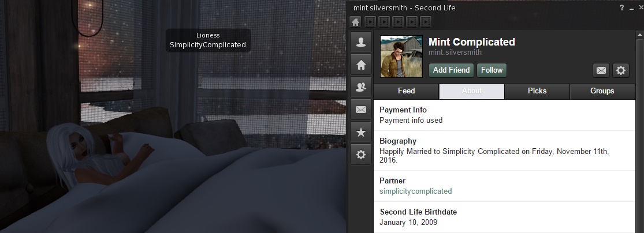644x233 pixels.
Task: Open the gear actions icon in the profile header
Action: 620,70
